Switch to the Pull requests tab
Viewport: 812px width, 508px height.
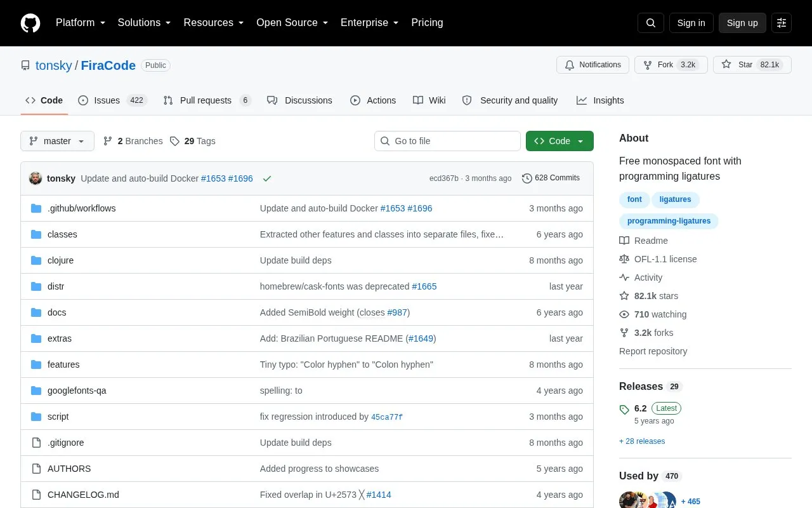[207, 100]
